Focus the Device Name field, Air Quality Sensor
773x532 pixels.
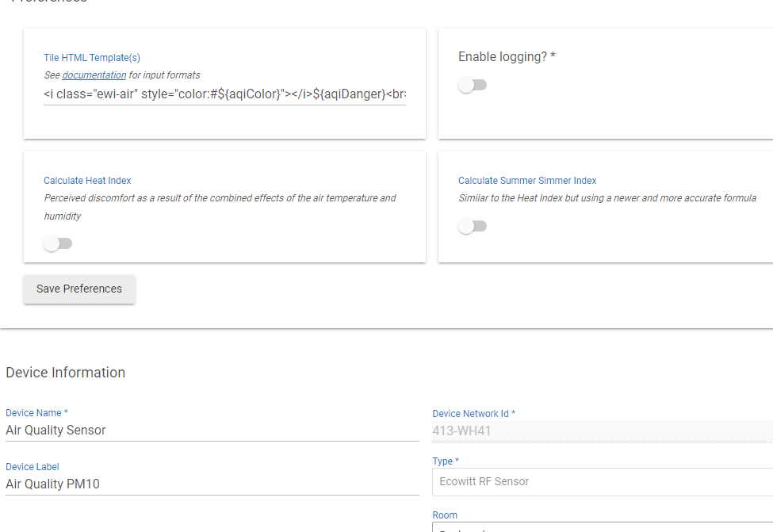(x=212, y=430)
